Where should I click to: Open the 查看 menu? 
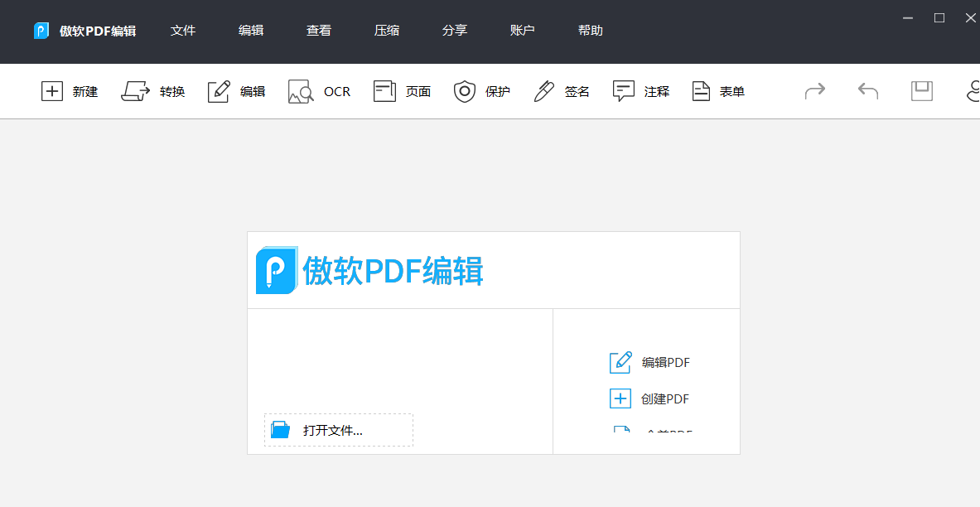(319, 31)
